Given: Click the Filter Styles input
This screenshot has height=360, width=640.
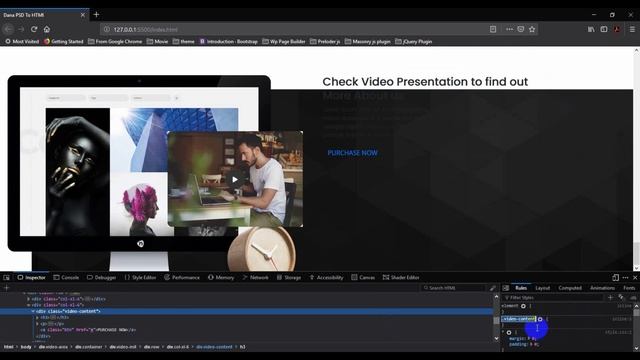Looking at the screenshot, I should coord(553,298).
